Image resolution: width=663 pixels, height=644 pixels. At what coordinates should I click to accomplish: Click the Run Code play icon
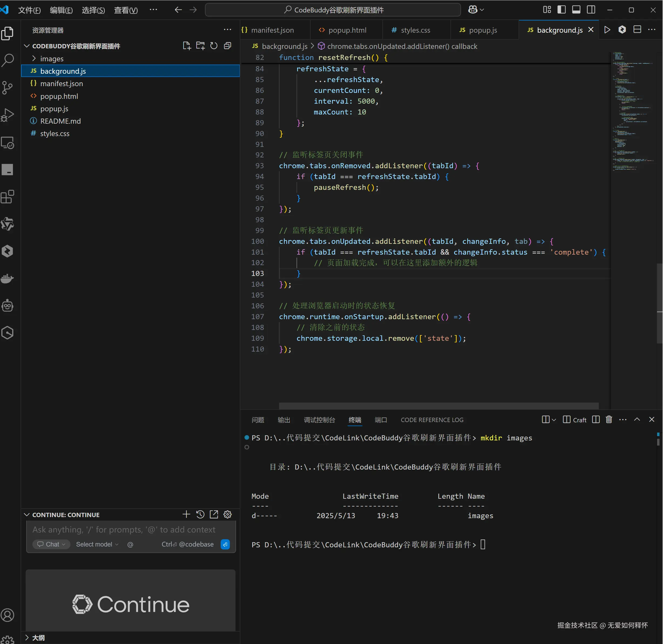pyautogui.click(x=607, y=30)
